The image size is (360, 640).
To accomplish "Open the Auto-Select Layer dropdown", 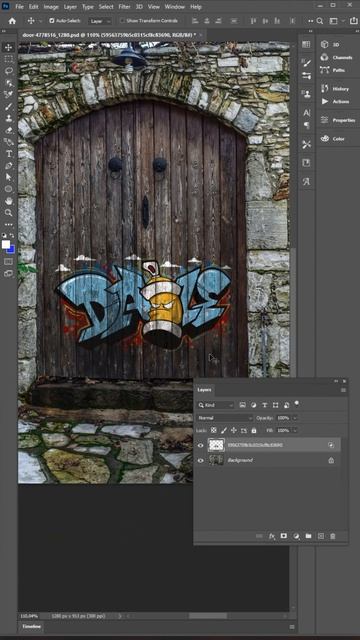I will point(100,21).
